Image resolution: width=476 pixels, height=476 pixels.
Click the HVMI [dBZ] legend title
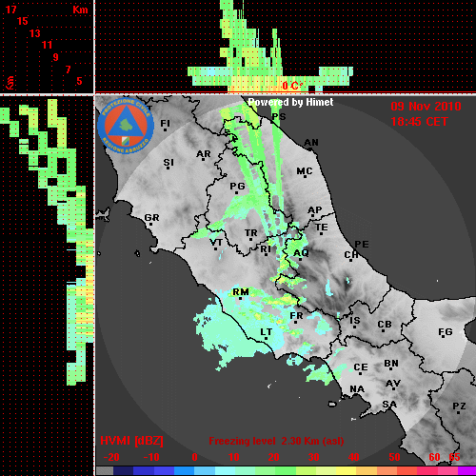(131, 441)
